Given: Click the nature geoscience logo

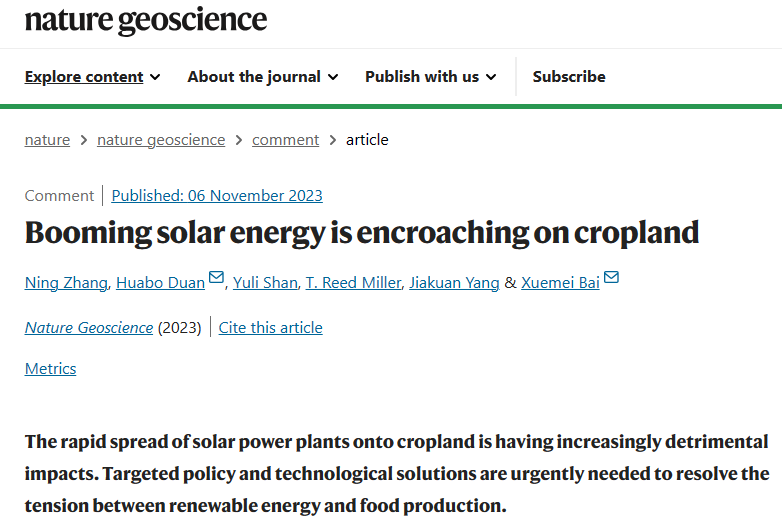Looking at the screenshot, I should [146, 19].
